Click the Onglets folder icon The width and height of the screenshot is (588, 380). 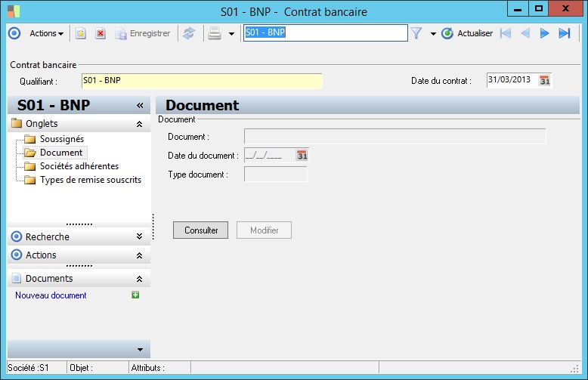click(17, 123)
